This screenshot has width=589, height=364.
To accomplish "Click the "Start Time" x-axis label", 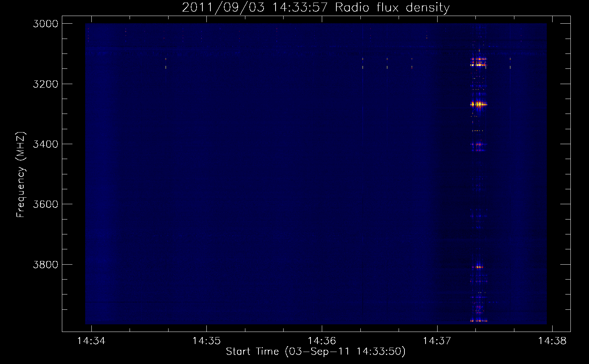I will (316, 351).
